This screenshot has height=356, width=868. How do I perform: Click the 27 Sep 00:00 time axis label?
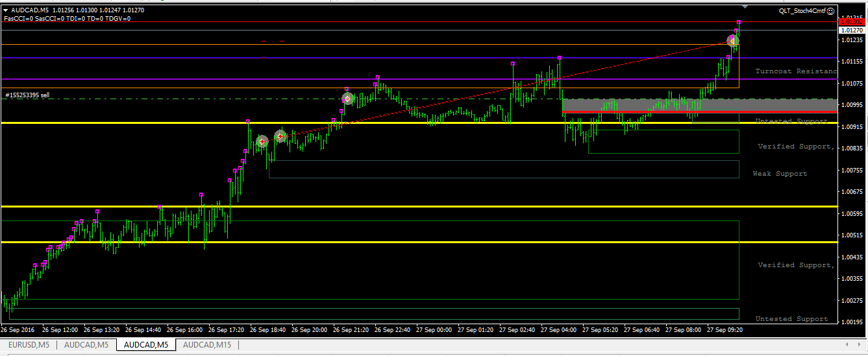click(x=434, y=330)
